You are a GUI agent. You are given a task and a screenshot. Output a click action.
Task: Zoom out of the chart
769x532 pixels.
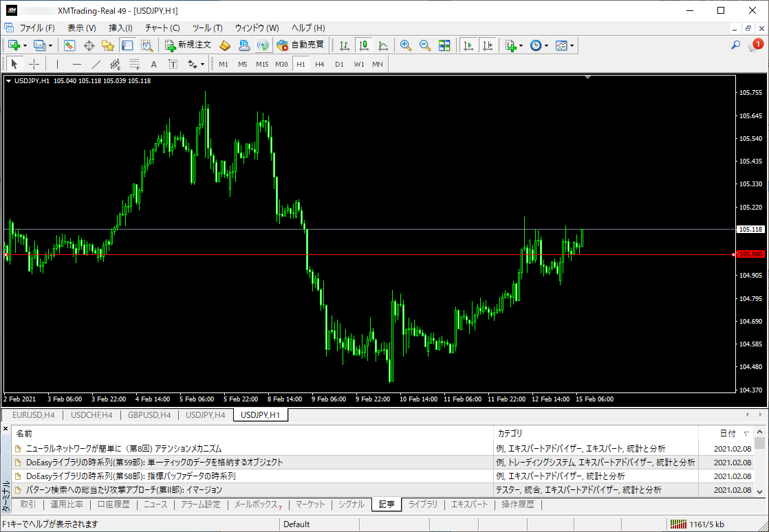pos(424,45)
